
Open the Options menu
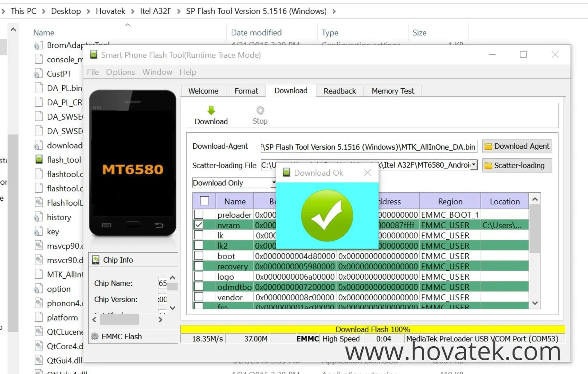[120, 72]
